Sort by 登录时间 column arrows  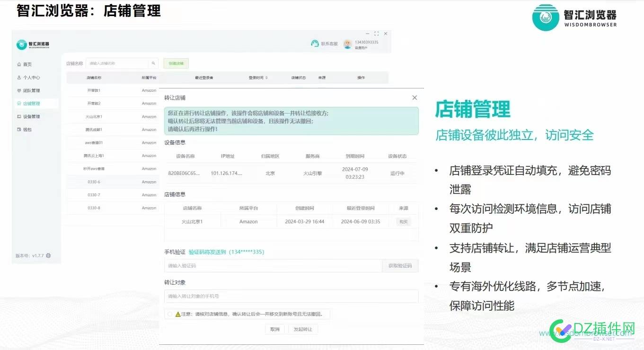pos(266,78)
